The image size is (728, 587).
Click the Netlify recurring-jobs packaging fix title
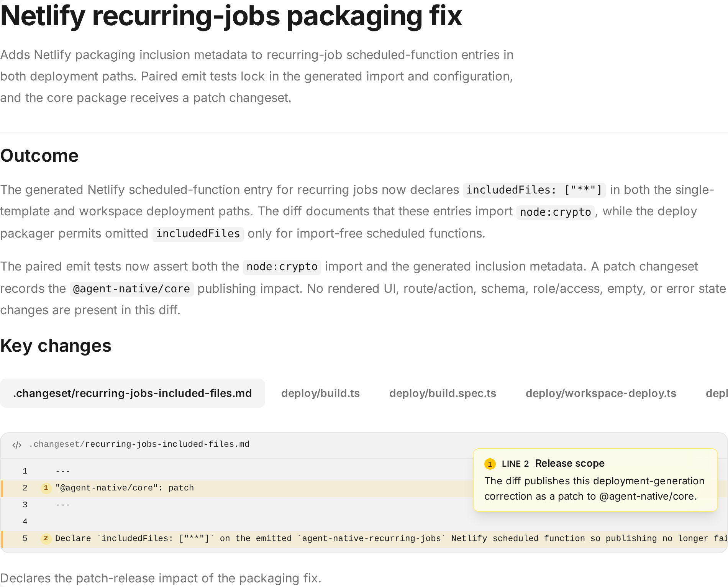[231, 16]
